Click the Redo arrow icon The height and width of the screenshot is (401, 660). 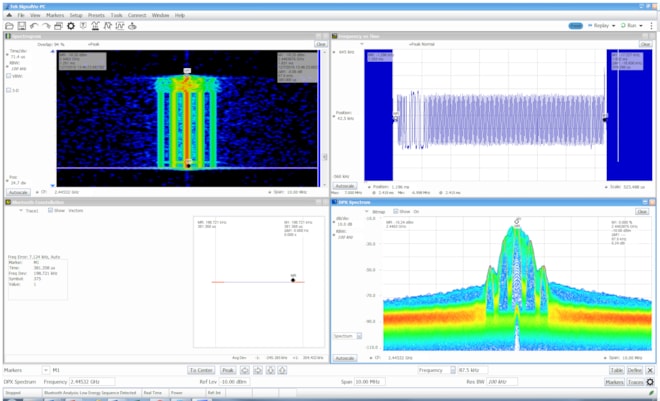coord(45,25)
